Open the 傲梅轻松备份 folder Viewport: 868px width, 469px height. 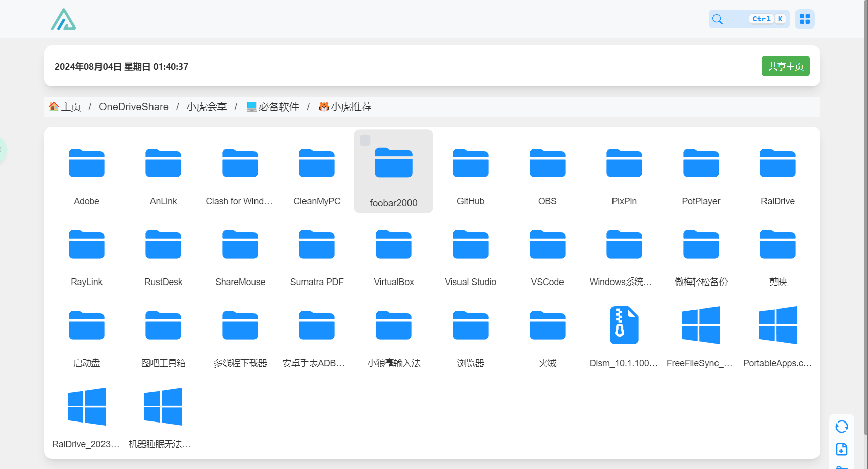[x=701, y=252]
